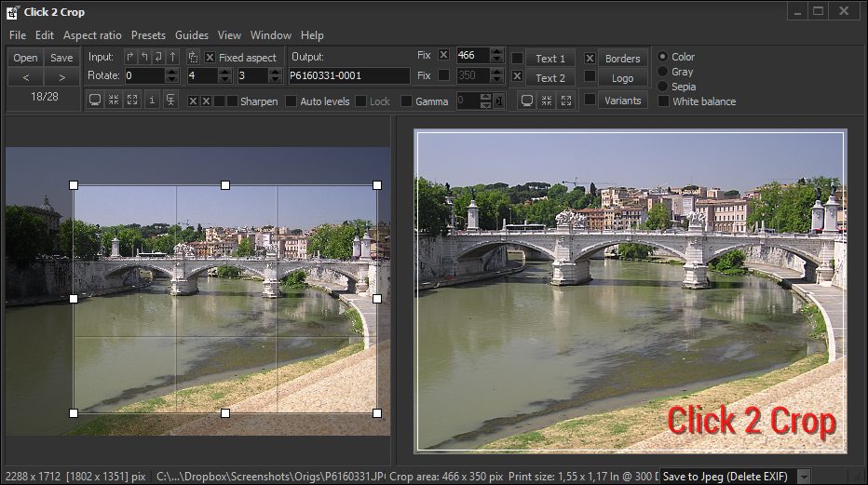
Task: Open the Text 1 settings button
Action: click(550, 58)
